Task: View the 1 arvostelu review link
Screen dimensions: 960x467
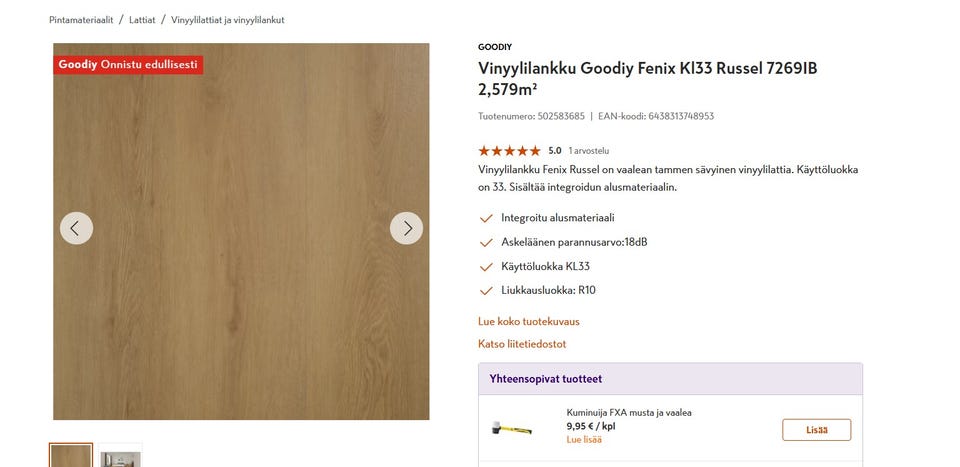Action: coord(588,150)
